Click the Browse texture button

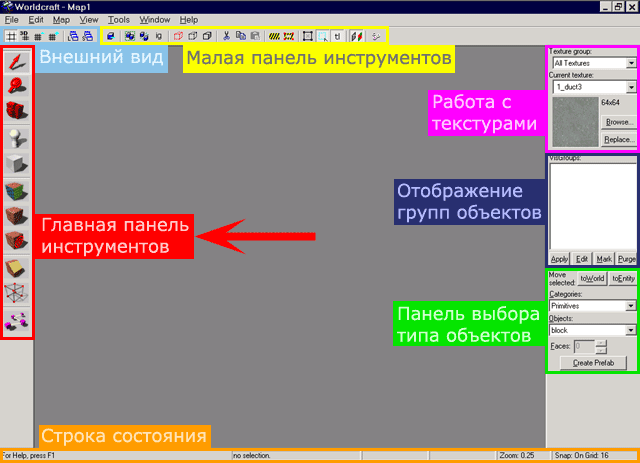(x=618, y=122)
